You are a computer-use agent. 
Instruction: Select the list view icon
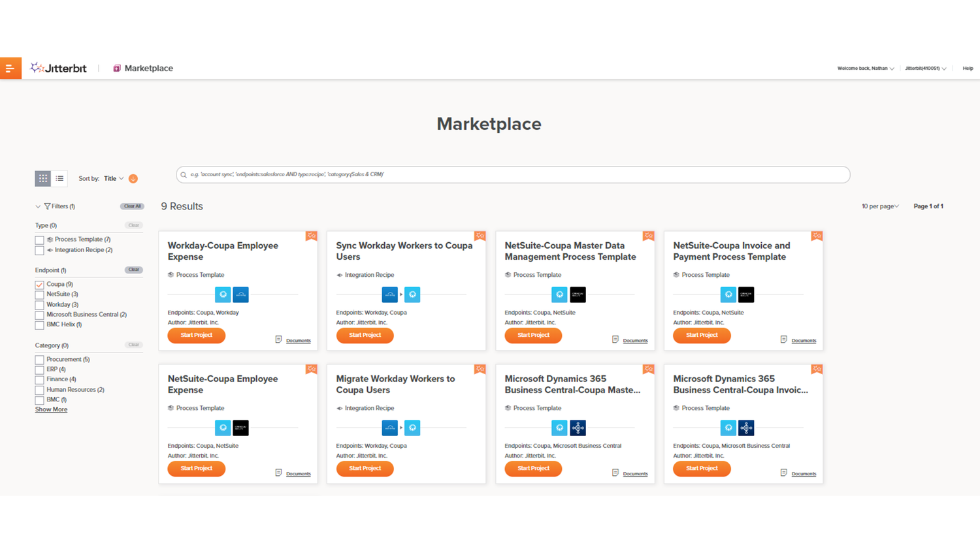click(x=59, y=178)
